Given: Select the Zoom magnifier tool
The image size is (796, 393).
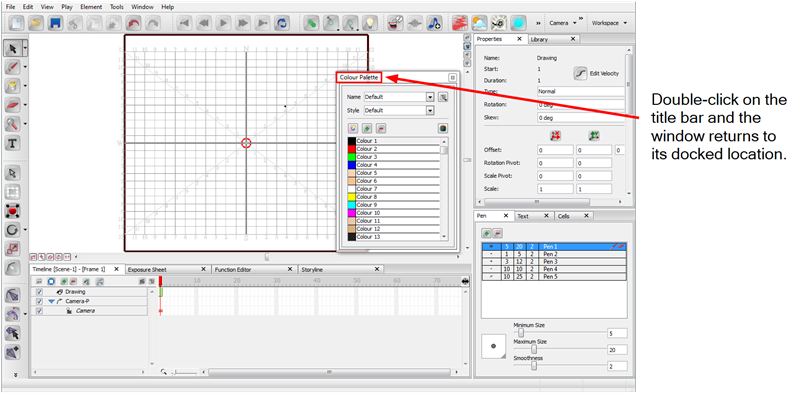Looking at the screenshot, I should 13,123.
